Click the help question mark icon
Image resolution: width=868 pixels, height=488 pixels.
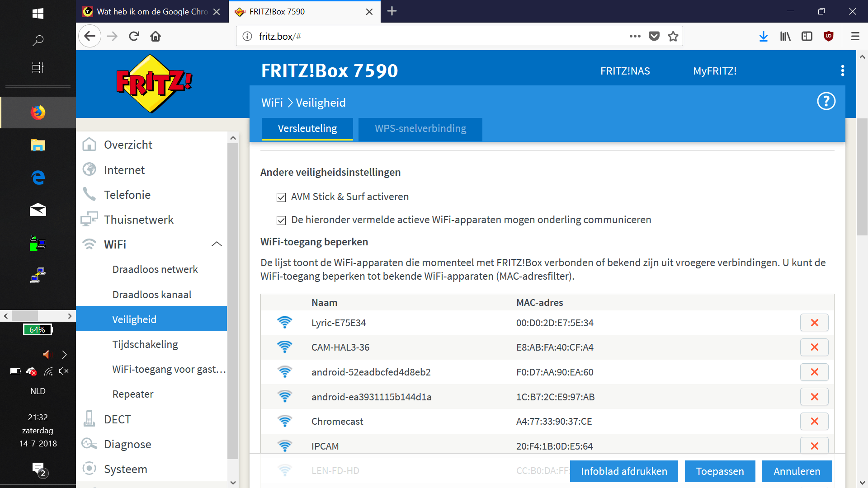tap(826, 101)
